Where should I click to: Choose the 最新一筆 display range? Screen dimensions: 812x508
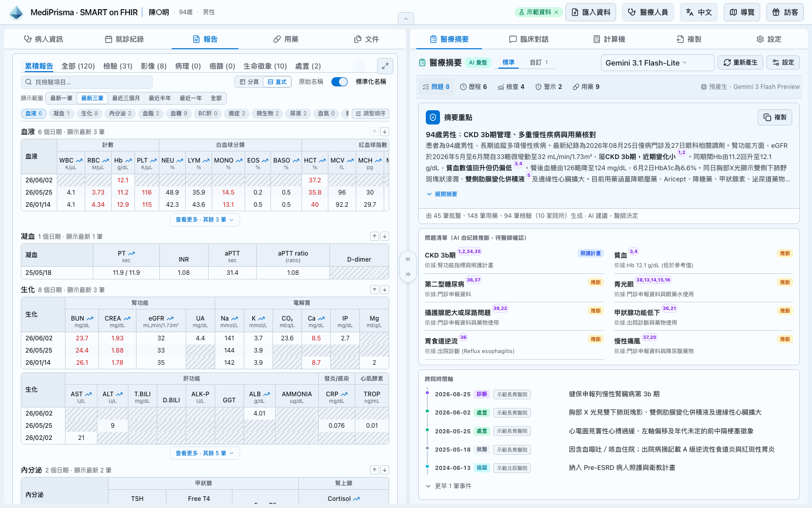(61, 98)
